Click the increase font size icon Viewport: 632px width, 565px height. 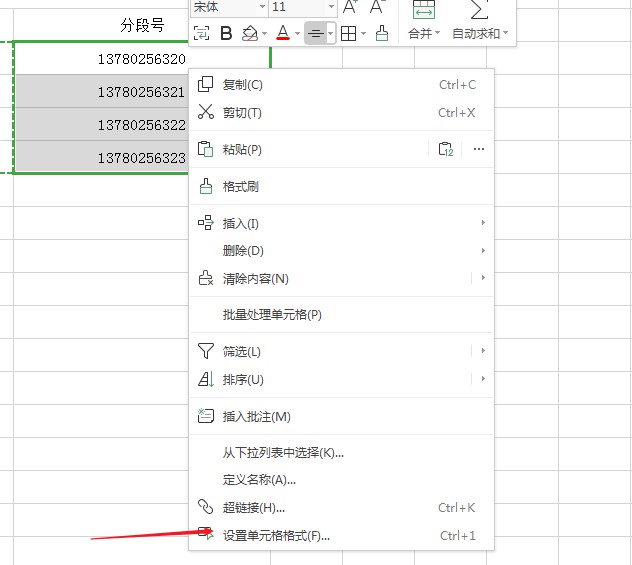coord(350,7)
